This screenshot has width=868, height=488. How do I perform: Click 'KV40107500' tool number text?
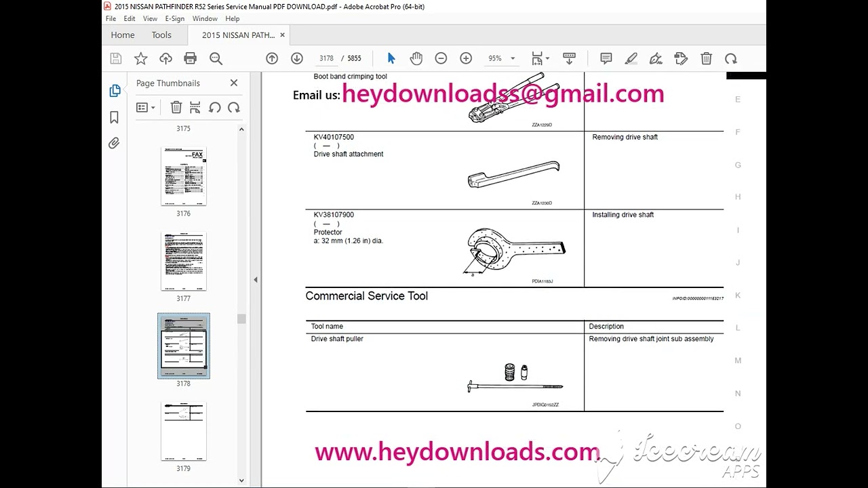334,137
